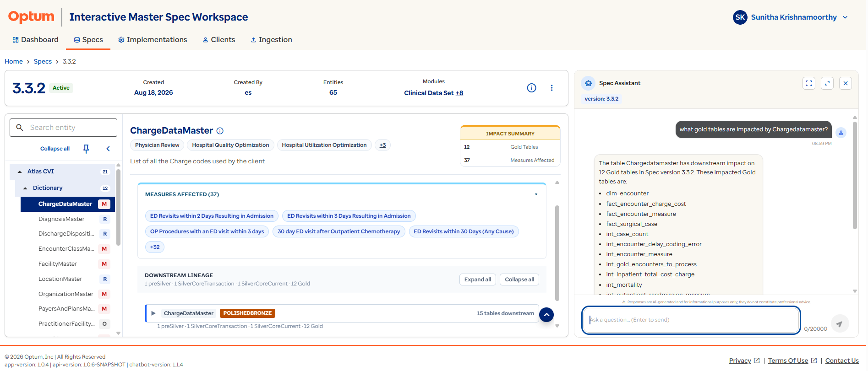The height and width of the screenshot is (371, 868).
Task: Close the Spec Assistant panel
Action: [846, 83]
